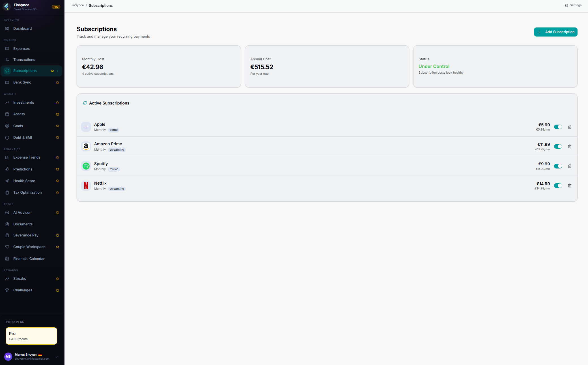
Task: Click the crown icon next to Investments
Action: [x=57, y=103]
